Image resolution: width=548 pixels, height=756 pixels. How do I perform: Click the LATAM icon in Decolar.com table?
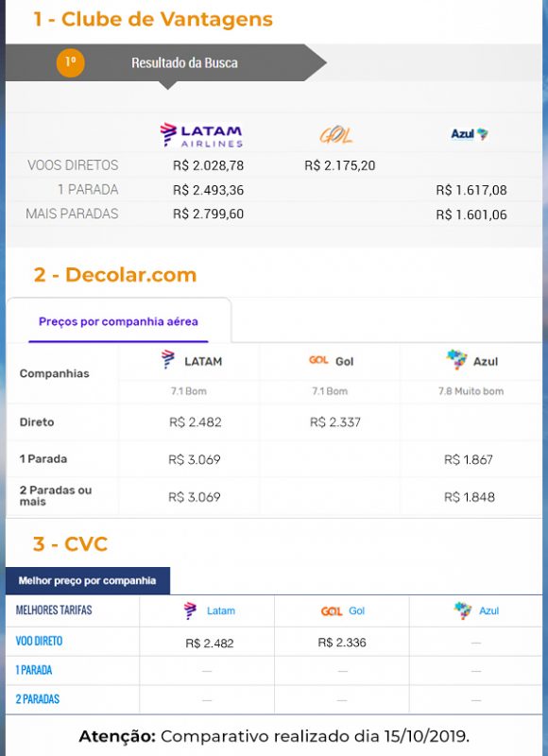pos(168,360)
